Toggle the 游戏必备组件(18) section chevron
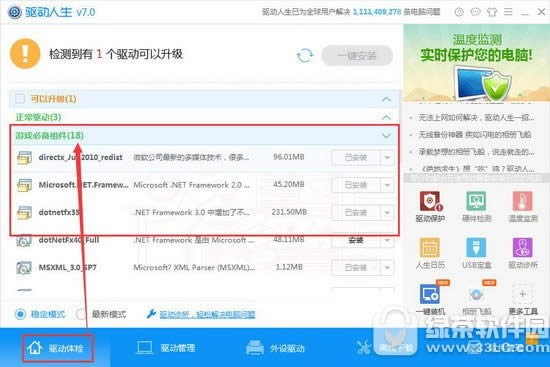Image resolution: width=550 pixels, height=367 pixels. (386, 136)
